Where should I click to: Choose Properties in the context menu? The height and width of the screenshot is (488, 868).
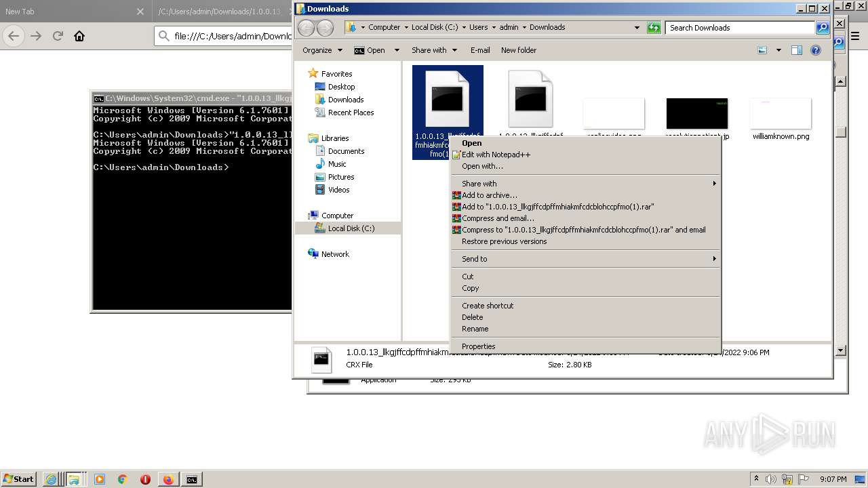point(585,346)
